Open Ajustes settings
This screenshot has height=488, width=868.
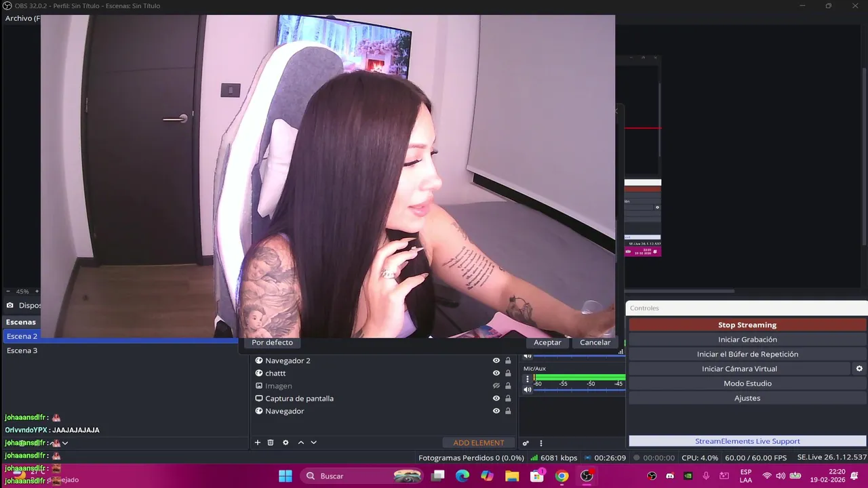747,398
